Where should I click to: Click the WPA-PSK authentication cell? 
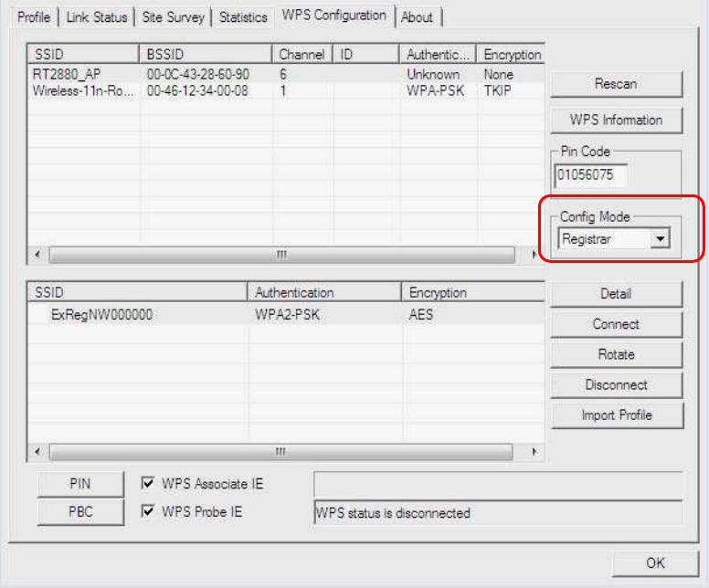(x=435, y=90)
